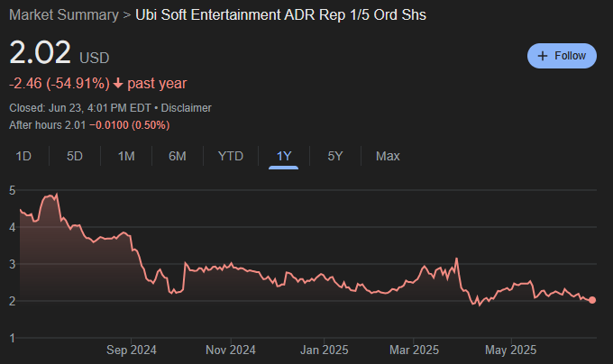Switch to the Max chart range
This screenshot has height=364, width=613.
coord(388,156)
